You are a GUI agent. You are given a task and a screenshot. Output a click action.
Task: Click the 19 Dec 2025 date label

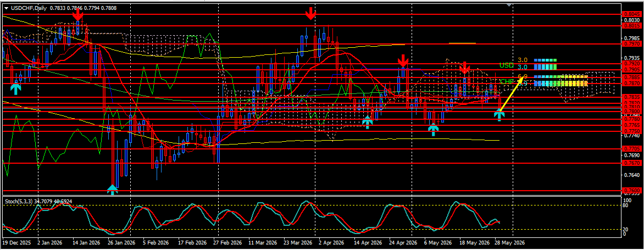click(x=17, y=243)
